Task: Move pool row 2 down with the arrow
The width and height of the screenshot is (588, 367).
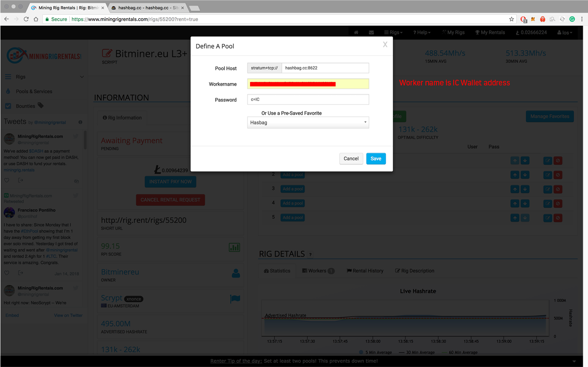Action: [525, 175]
